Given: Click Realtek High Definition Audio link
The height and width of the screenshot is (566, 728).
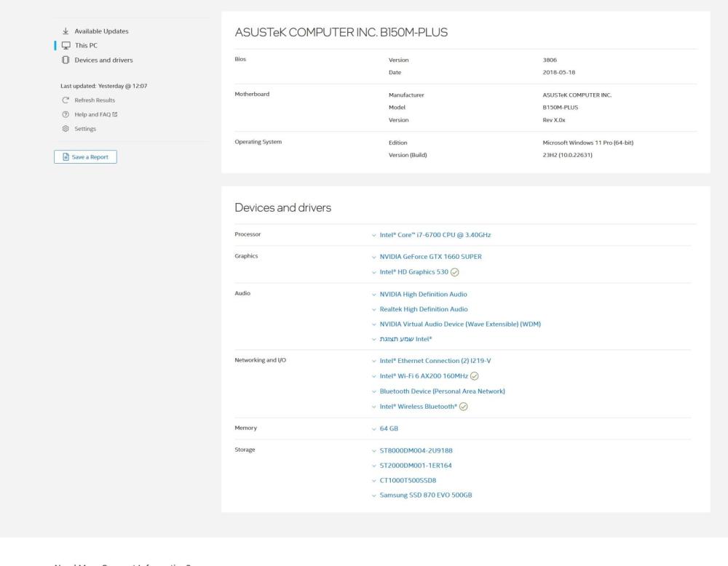Looking at the screenshot, I should click(x=424, y=309).
